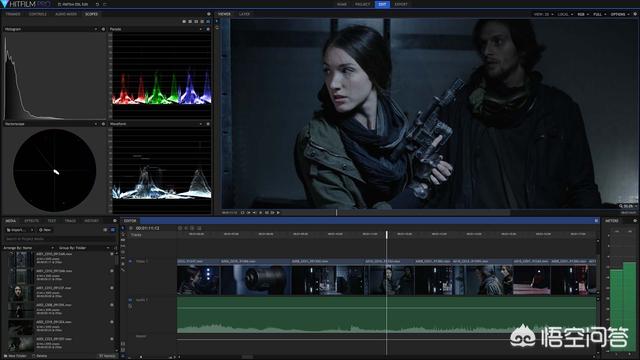The height and width of the screenshot is (360, 640).
Task: Open the Meters panel menu icon
Action: [635, 221]
